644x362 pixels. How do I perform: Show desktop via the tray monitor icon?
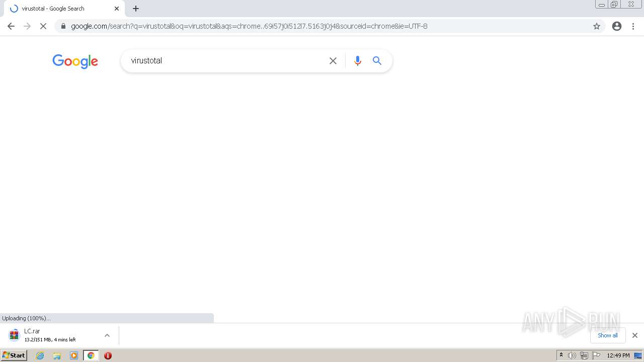(638, 355)
